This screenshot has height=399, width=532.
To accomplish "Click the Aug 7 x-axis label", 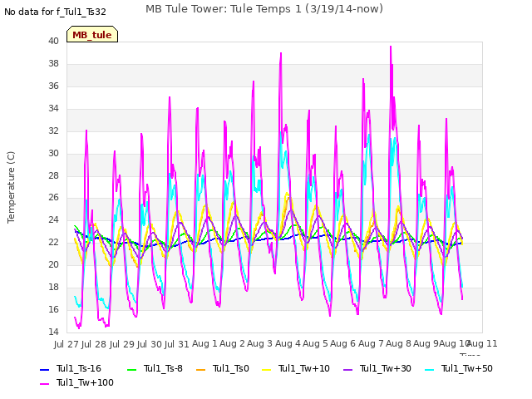I will (x=371, y=343).
